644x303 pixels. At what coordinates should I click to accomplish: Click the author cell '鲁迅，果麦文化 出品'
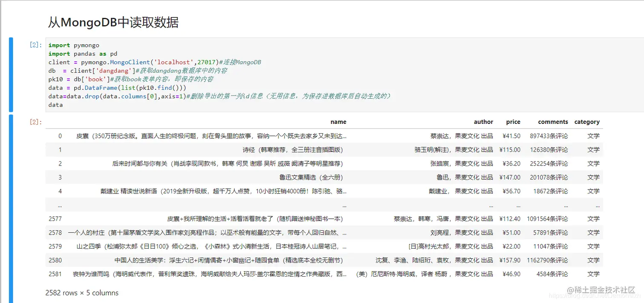[465, 177]
